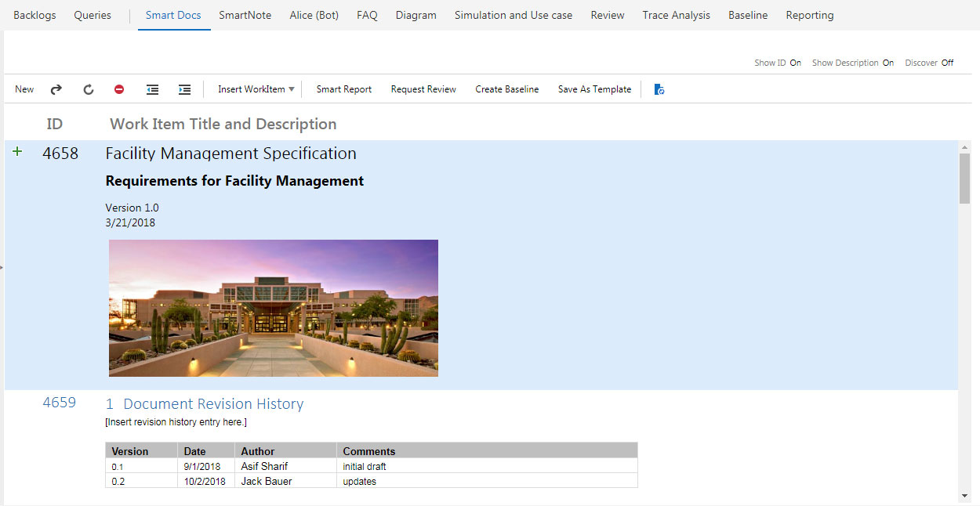Image resolution: width=980 pixels, height=506 pixels.
Task: Toggle the Show Description switch
Action: click(x=887, y=63)
